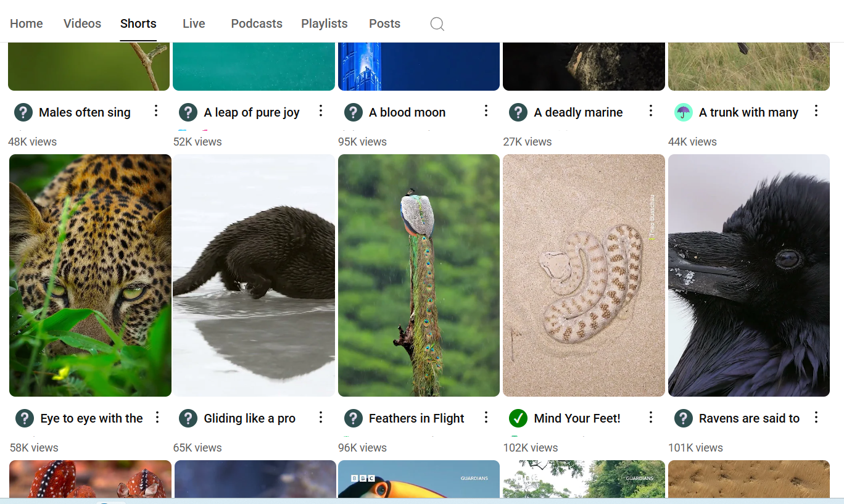This screenshot has width=844, height=504.
Task: Open the 'Feathers in Flight' title link
Action: (416, 418)
